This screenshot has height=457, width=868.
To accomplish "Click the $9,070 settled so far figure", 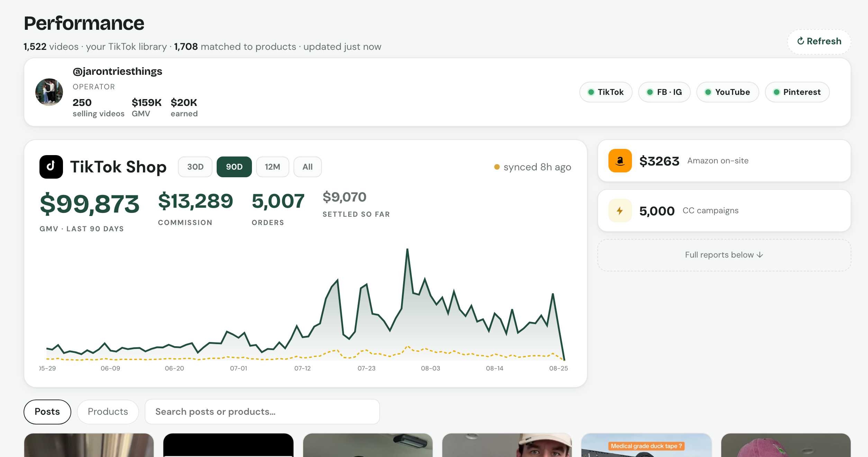I will tap(344, 197).
